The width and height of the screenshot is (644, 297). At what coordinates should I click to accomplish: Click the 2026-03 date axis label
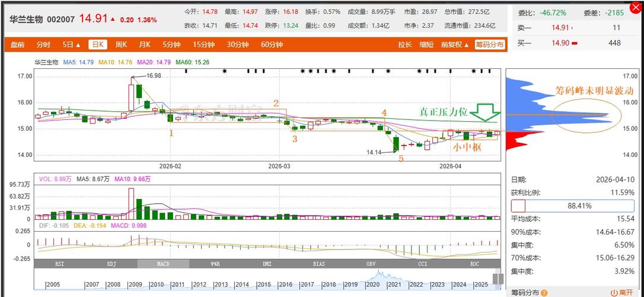279,166
